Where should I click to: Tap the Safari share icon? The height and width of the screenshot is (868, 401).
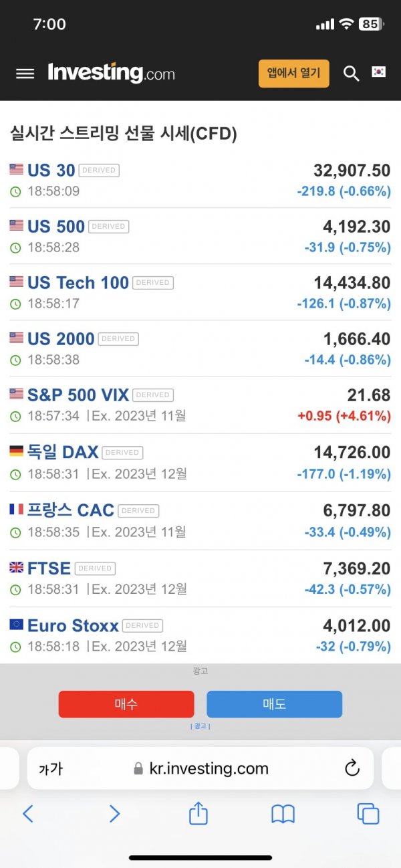click(x=198, y=813)
